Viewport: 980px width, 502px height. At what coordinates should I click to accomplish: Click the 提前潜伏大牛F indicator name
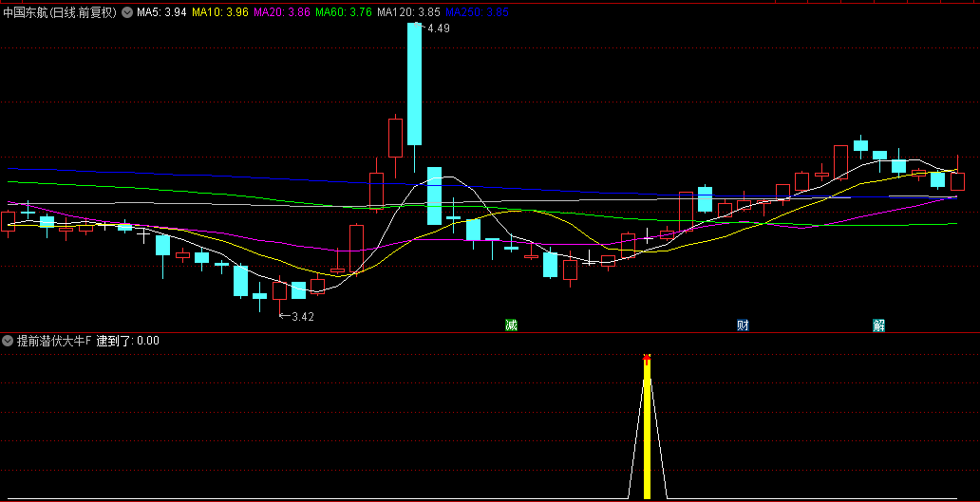tap(54, 341)
